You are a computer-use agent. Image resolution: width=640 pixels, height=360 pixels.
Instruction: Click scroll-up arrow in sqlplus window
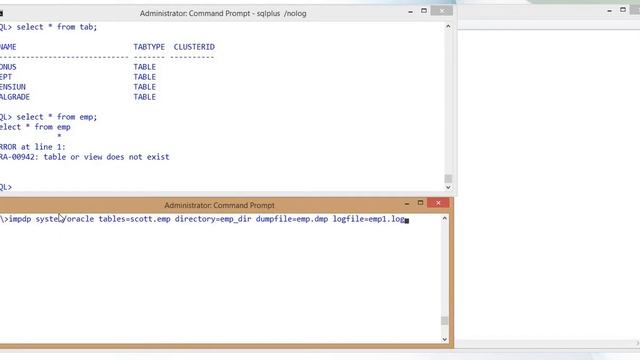pyautogui.click(x=448, y=27)
